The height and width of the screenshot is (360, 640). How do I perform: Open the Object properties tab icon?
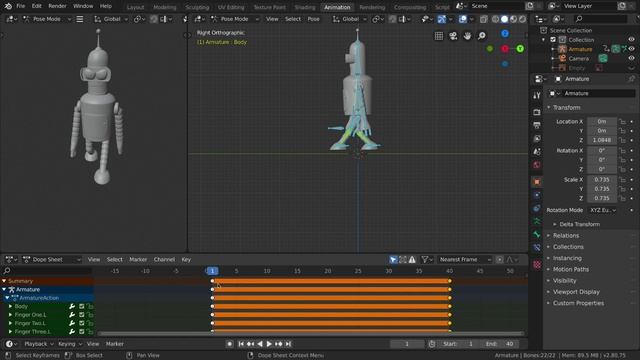coord(537,182)
